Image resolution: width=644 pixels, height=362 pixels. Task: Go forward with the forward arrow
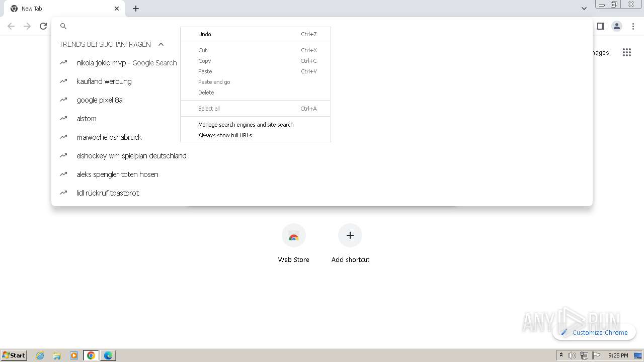click(27, 26)
